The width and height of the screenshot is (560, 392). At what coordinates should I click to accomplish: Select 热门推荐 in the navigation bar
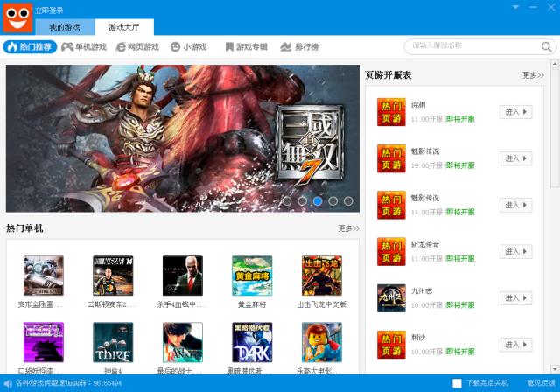tap(30, 46)
